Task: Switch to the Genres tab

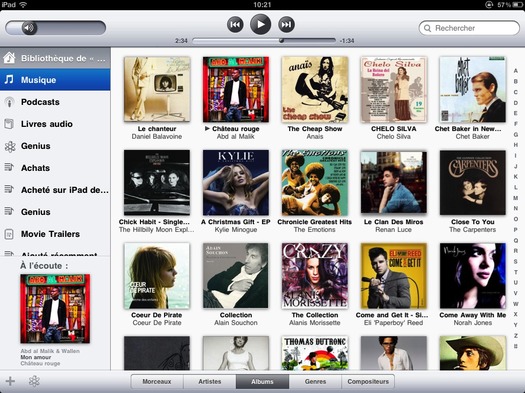Action: [315, 382]
